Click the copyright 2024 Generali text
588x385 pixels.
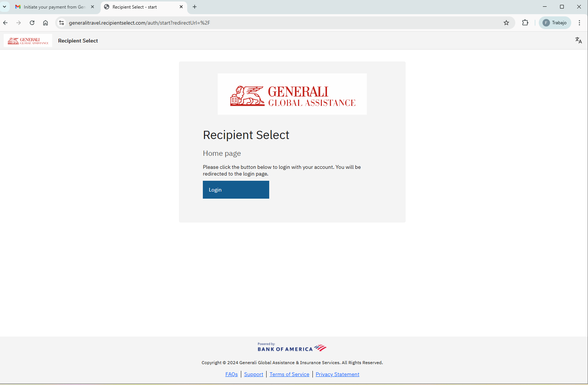tap(292, 363)
